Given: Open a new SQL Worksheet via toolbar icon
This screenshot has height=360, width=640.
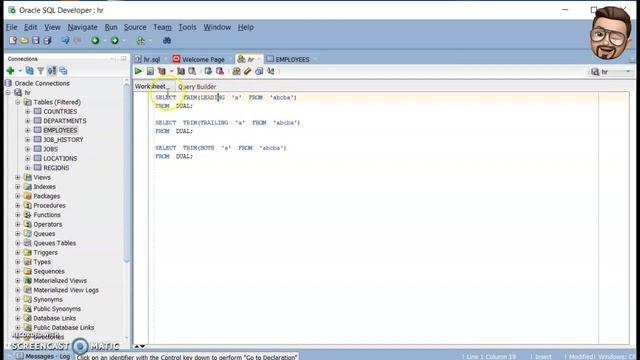Looking at the screenshot, I should pyautogui.click(x=141, y=40).
